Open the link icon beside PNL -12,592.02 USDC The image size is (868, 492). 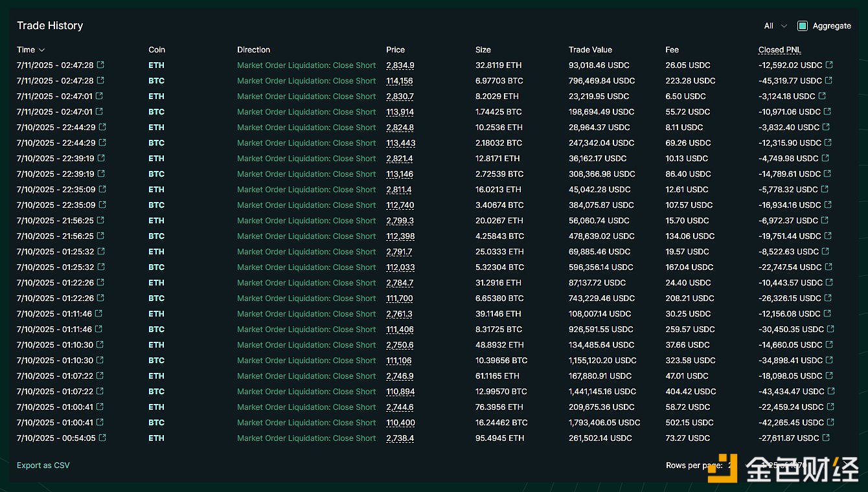pos(829,65)
